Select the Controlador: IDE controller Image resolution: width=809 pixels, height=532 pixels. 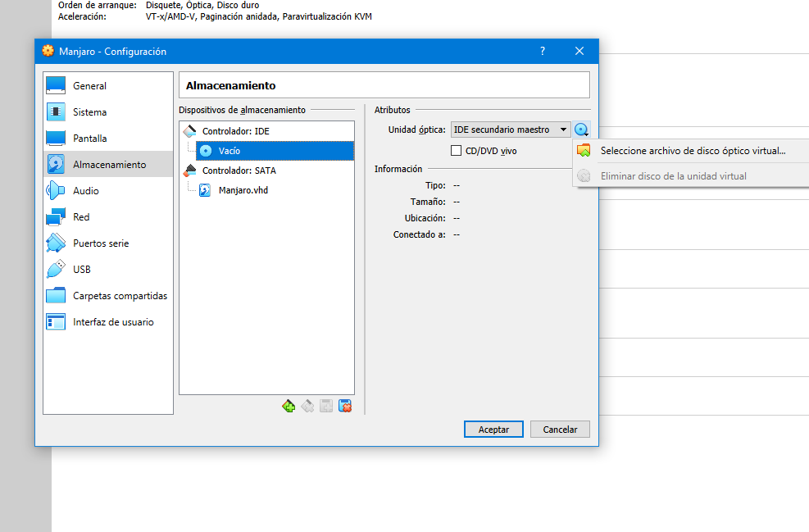click(x=266, y=131)
